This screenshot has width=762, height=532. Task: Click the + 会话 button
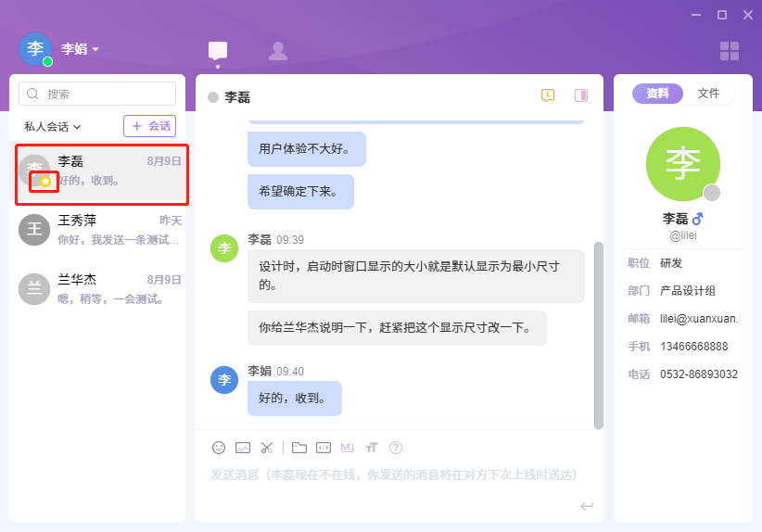(149, 126)
